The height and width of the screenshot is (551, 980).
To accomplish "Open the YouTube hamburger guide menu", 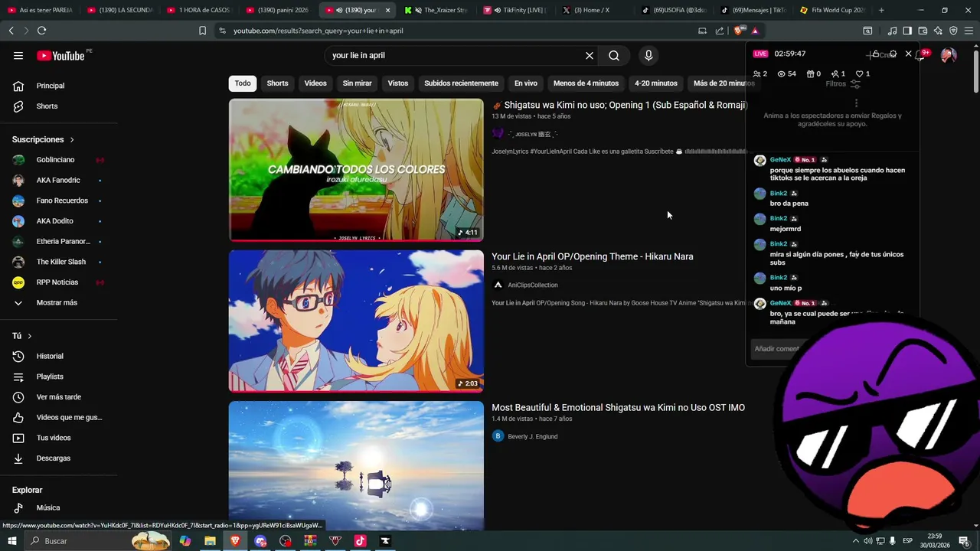I will tap(18, 55).
